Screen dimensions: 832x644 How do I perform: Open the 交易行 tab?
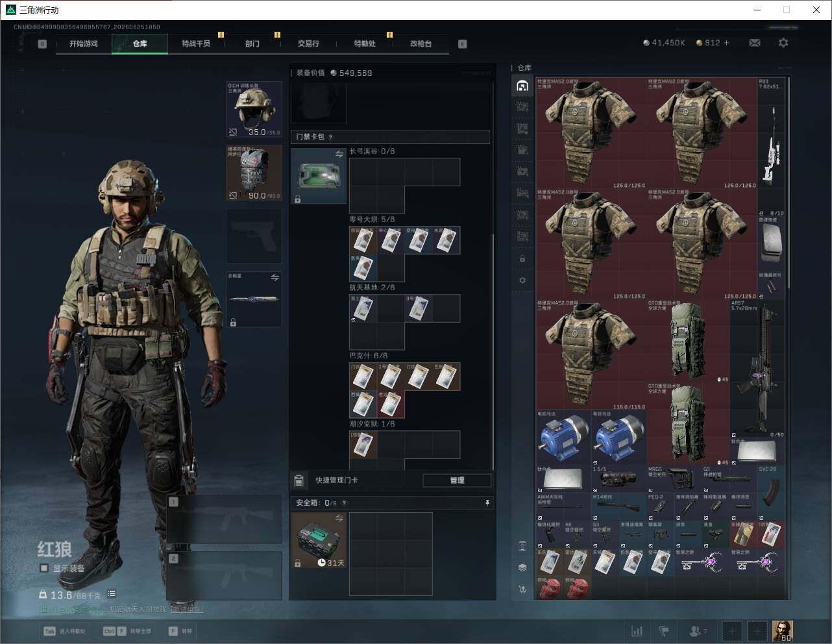click(x=308, y=43)
